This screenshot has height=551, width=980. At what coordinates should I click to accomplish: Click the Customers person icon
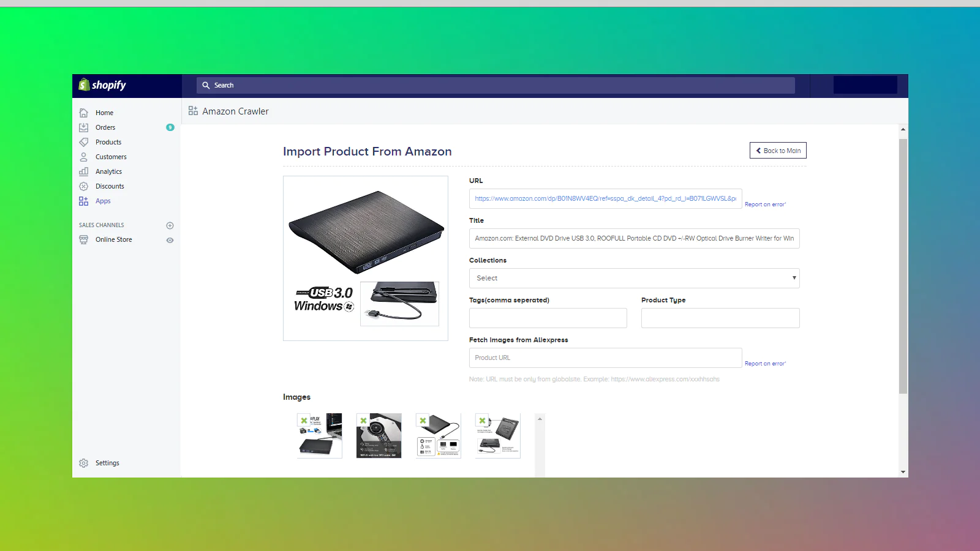tap(84, 157)
